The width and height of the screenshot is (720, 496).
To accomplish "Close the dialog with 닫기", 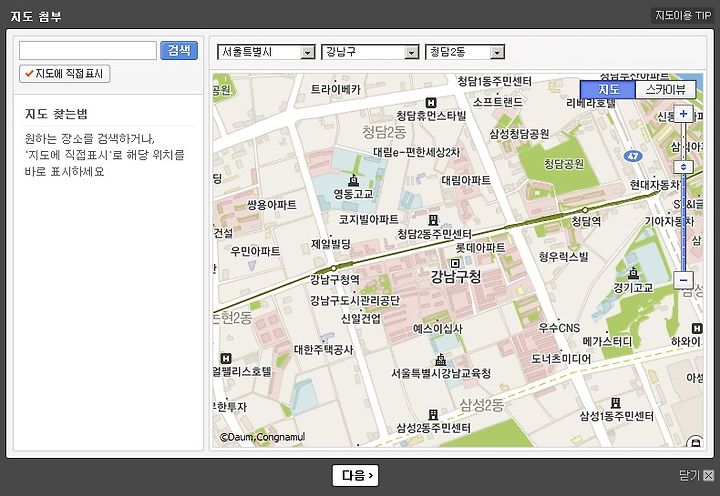I will click(697, 475).
